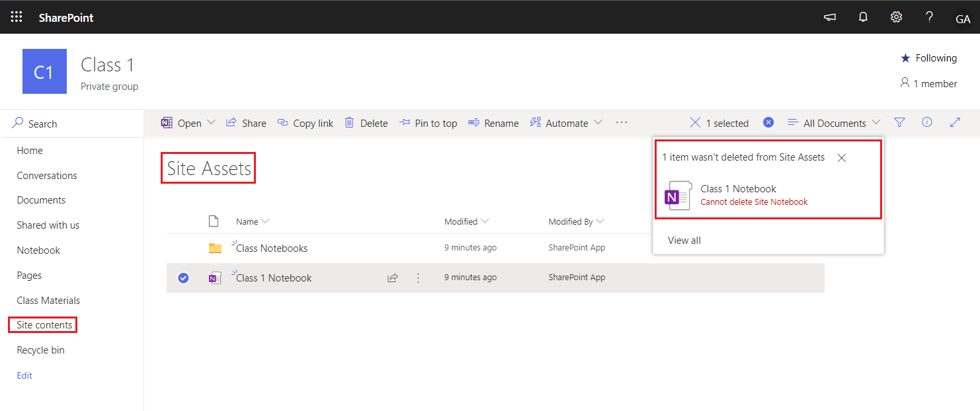Screen dimensions: 980x411
Task: Click the notifications bell icon
Action: [x=863, y=17]
